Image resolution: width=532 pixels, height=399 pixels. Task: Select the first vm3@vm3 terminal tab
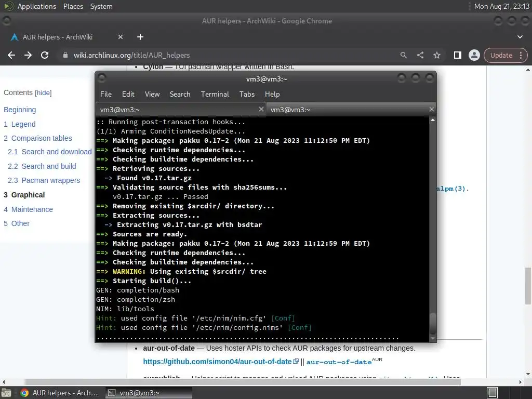point(180,110)
